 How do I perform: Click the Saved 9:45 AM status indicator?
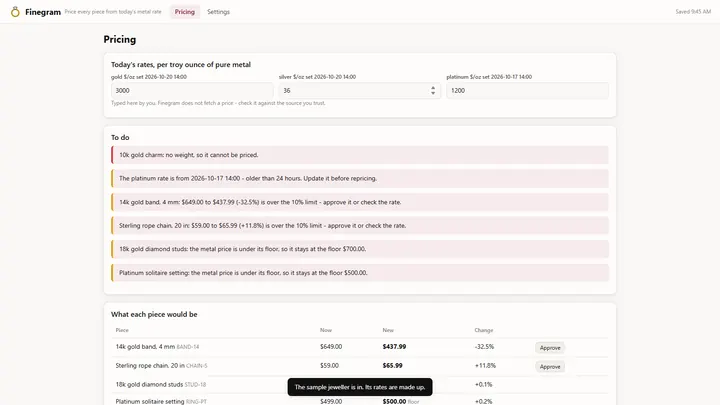(x=693, y=12)
